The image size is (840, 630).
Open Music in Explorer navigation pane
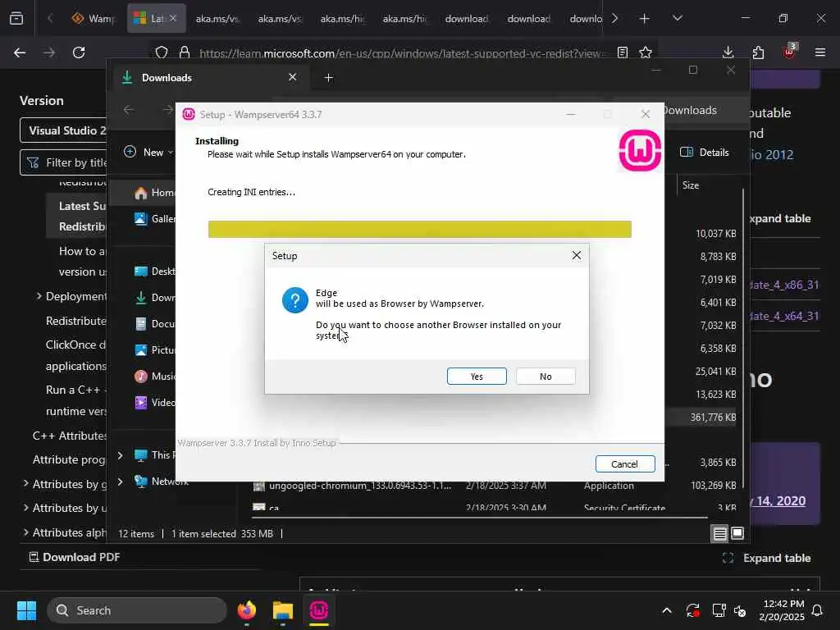click(x=155, y=376)
